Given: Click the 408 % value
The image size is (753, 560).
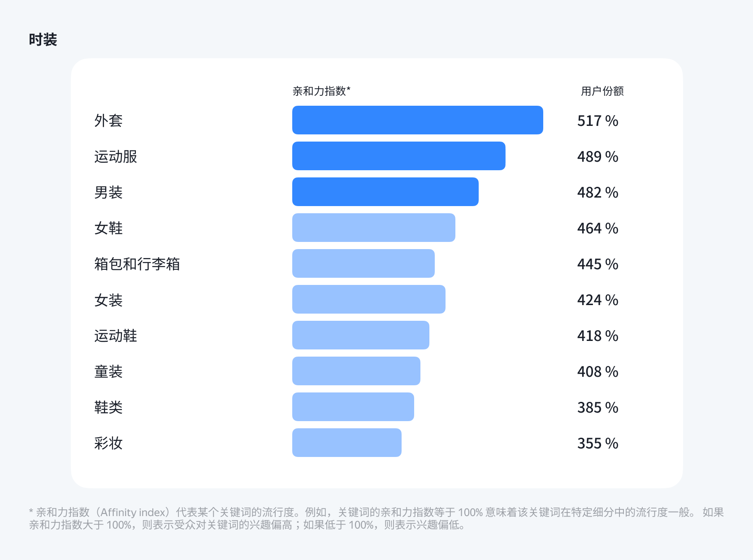Looking at the screenshot, I should 597,371.
